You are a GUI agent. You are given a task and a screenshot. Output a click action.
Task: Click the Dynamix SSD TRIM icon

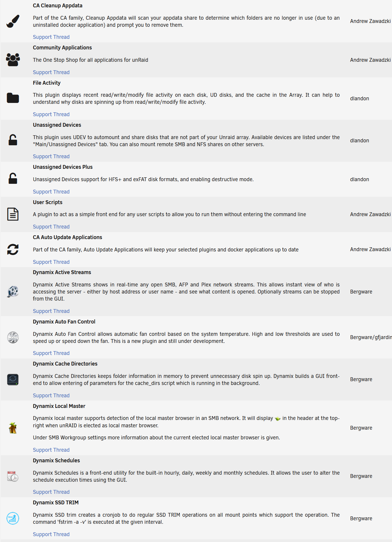pos(13,518)
